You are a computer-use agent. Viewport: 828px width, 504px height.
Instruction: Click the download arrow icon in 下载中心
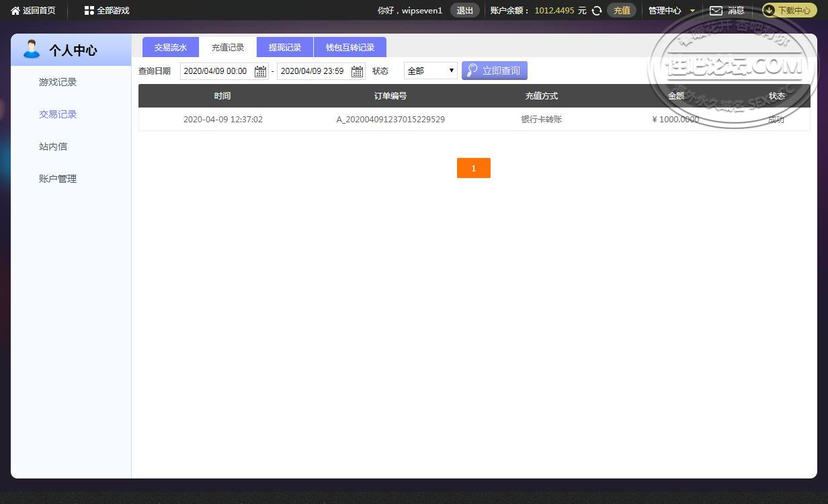(x=770, y=11)
